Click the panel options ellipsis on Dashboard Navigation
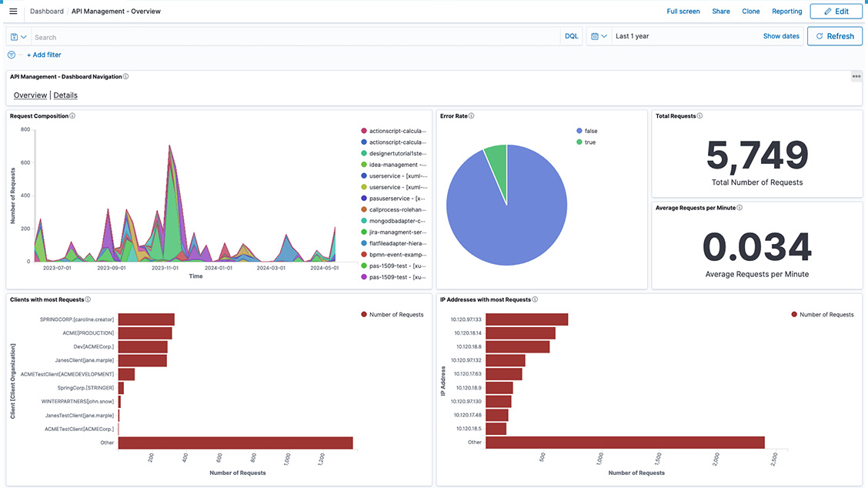Viewport: 868px width, 488px height. pyautogui.click(x=856, y=75)
